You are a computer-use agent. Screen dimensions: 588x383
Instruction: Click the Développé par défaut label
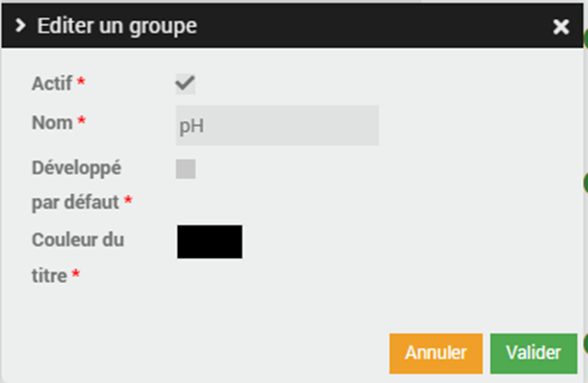(x=76, y=185)
